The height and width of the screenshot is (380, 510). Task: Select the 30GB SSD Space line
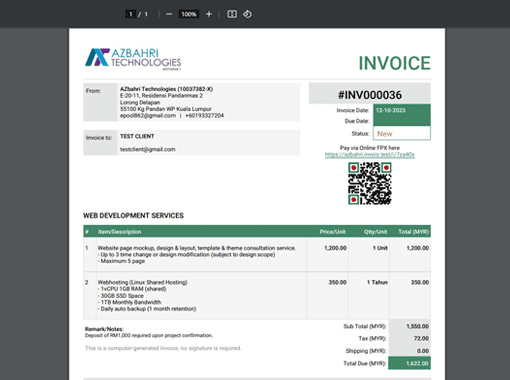pos(121,296)
